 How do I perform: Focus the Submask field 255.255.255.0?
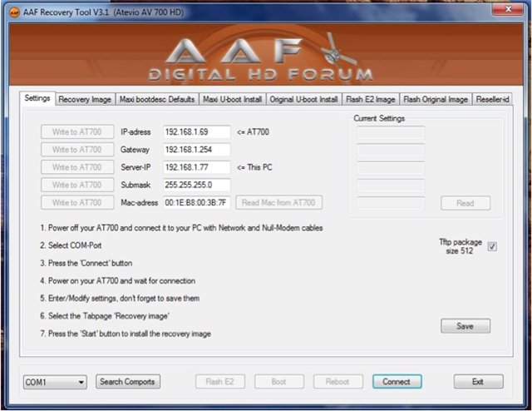(x=197, y=185)
